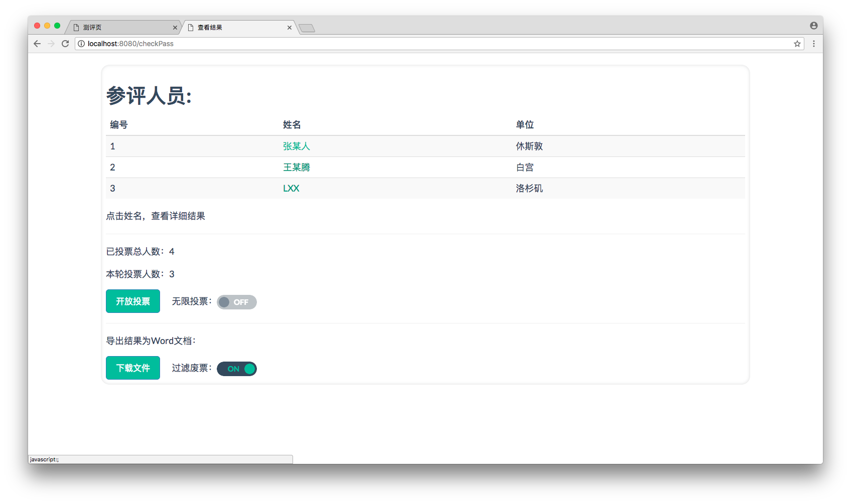Screen dimensions: 851x504
Task: Click the 导出结果为Word文档 label
Action: click(151, 341)
